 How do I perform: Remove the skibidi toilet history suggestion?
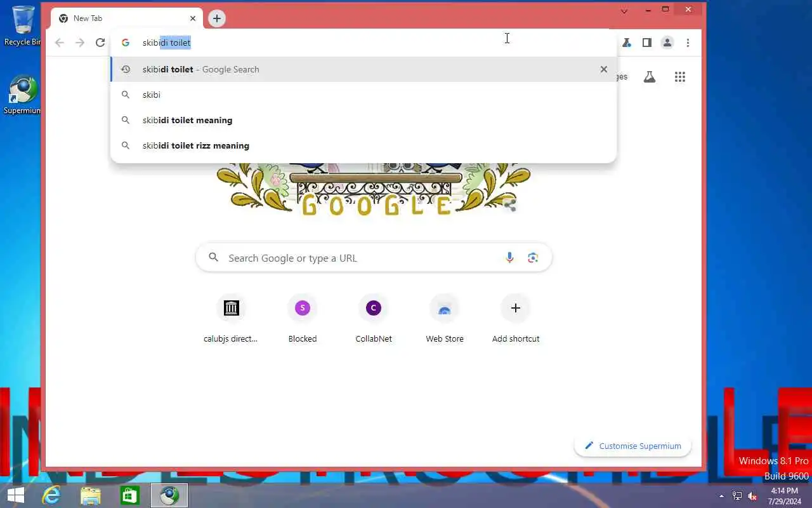pyautogui.click(x=604, y=69)
